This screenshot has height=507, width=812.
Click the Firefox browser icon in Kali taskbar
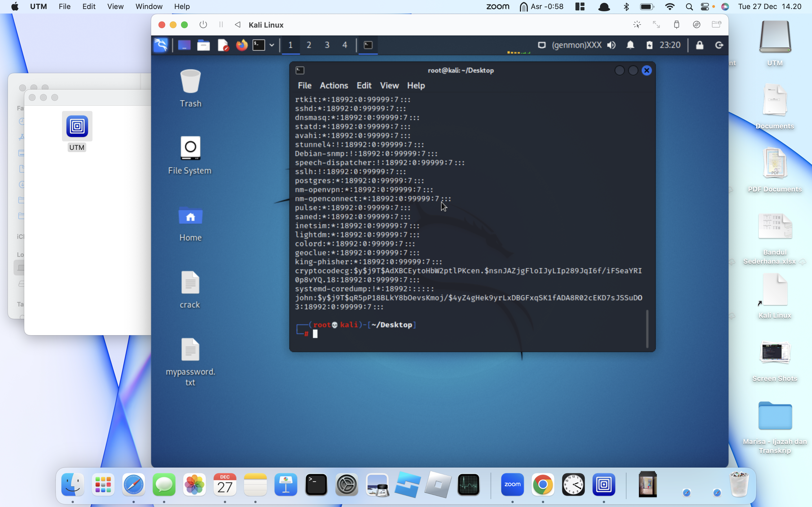[x=241, y=45]
